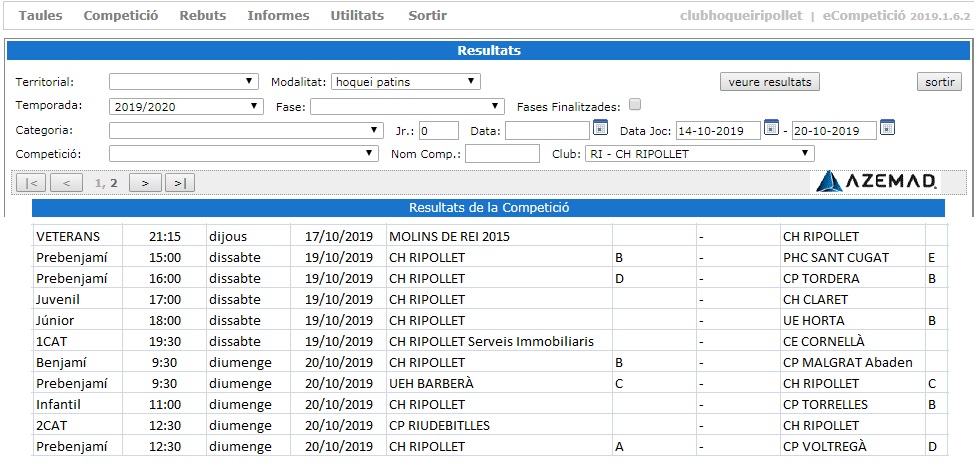Go to previous page with < button

click(x=67, y=183)
